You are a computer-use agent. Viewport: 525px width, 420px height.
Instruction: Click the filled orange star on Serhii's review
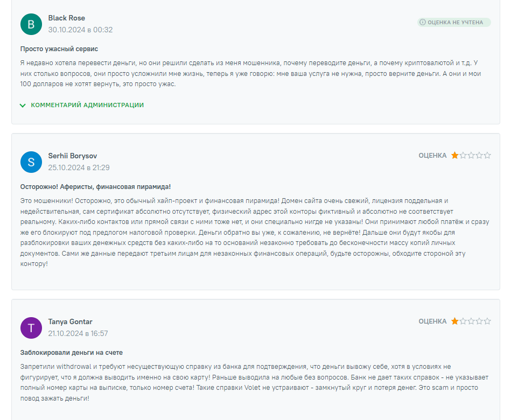(454, 156)
